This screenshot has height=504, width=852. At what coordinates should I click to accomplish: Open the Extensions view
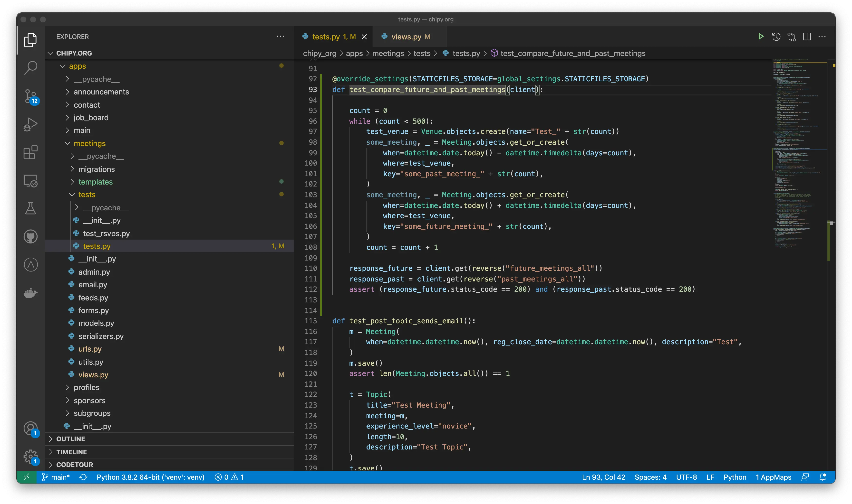pyautogui.click(x=31, y=152)
